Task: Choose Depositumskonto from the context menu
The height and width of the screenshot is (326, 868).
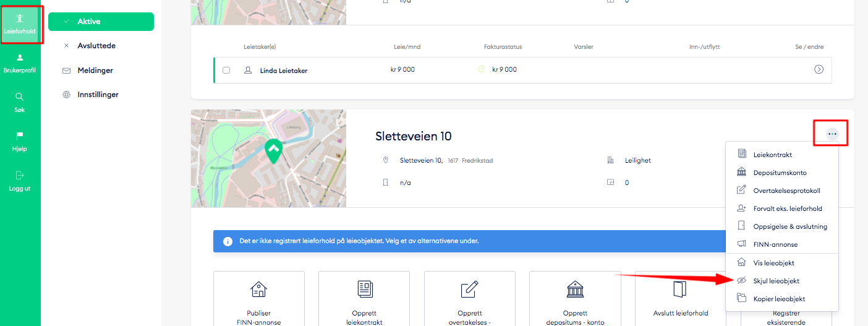Action: [x=780, y=173]
